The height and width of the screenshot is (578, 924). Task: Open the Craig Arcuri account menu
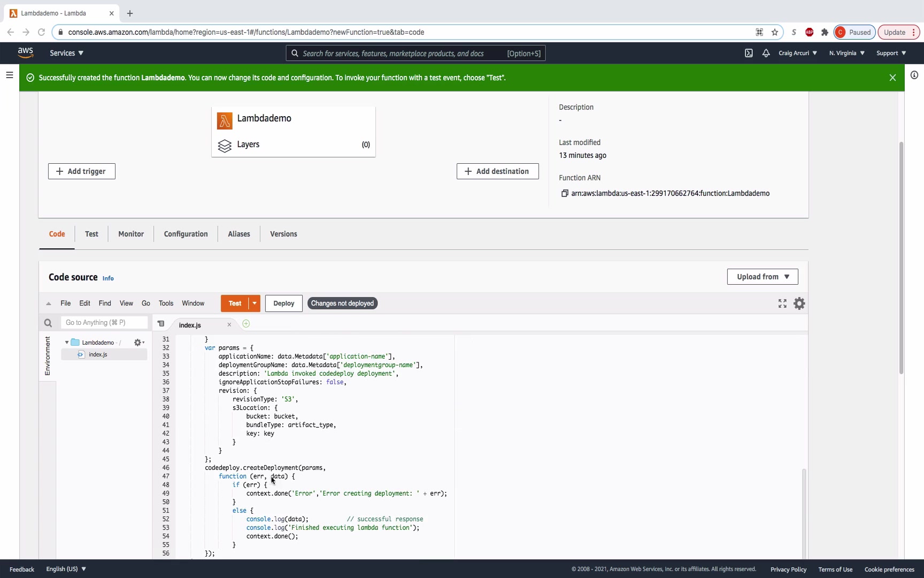click(798, 53)
